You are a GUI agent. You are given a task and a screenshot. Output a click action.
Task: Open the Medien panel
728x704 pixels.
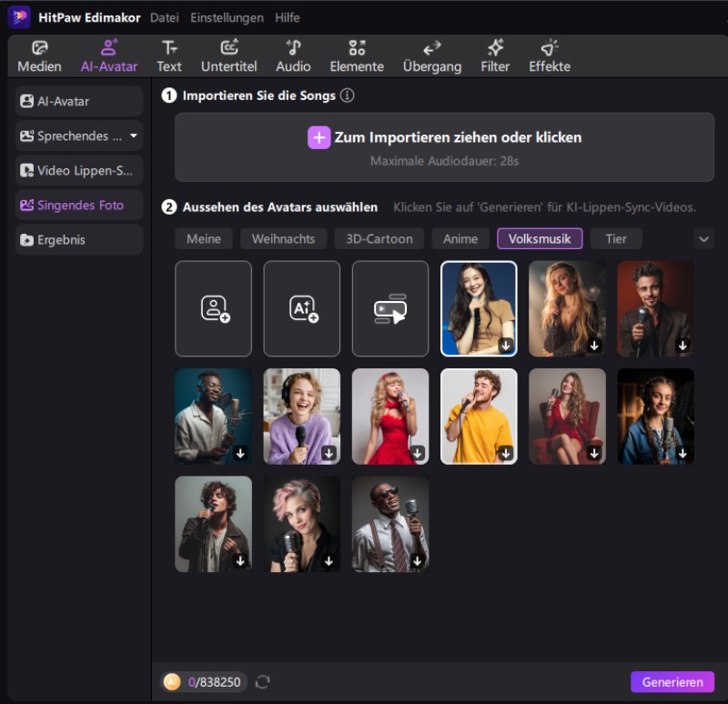(x=39, y=54)
